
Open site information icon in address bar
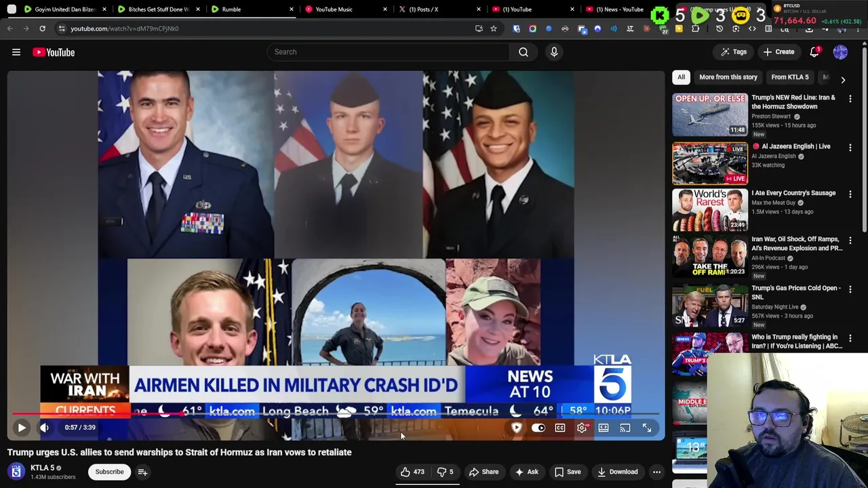coord(62,28)
